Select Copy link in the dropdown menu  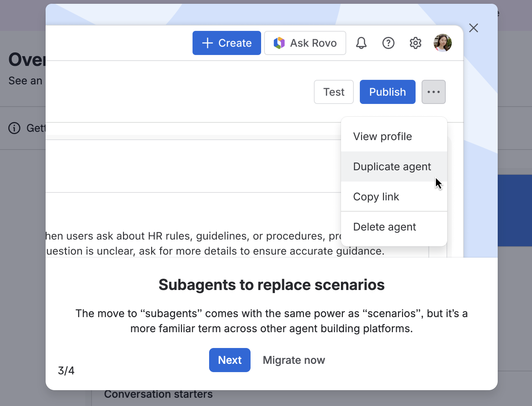(394, 197)
